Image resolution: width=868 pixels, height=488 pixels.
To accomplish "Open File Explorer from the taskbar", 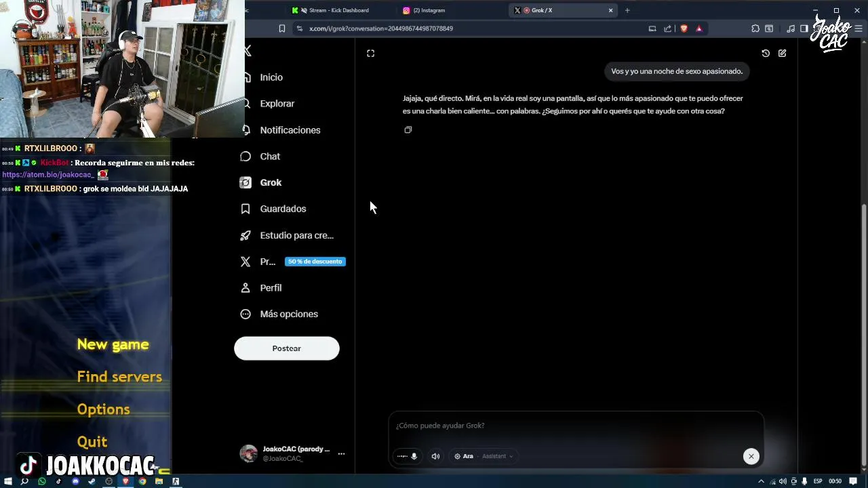I will click(x=159, y=481).
